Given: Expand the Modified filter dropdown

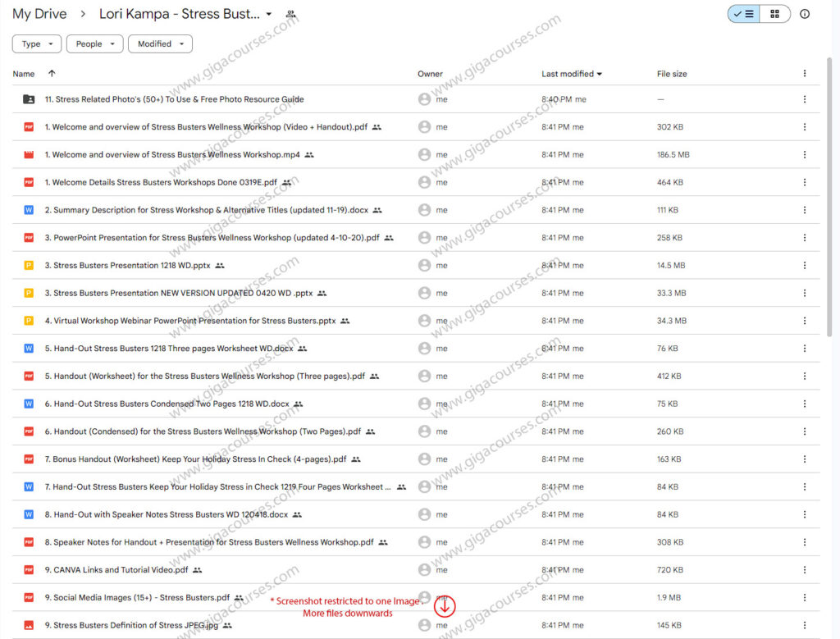Looking at the screenshot, I should (160, 44).
